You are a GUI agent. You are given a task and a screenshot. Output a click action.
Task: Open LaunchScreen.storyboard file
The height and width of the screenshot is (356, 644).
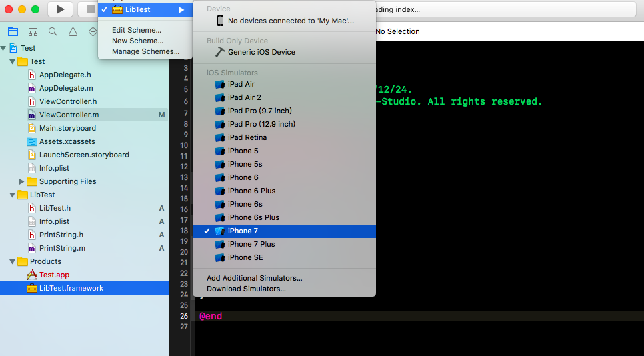pyautogui.click(x=84, y=155)
